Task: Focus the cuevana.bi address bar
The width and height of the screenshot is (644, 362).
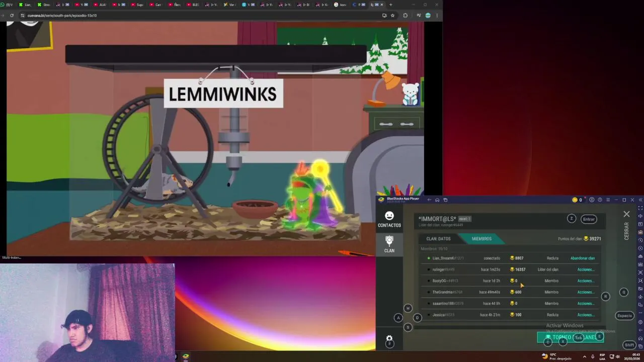Action: pyautogui.click(x=201, y=15)
